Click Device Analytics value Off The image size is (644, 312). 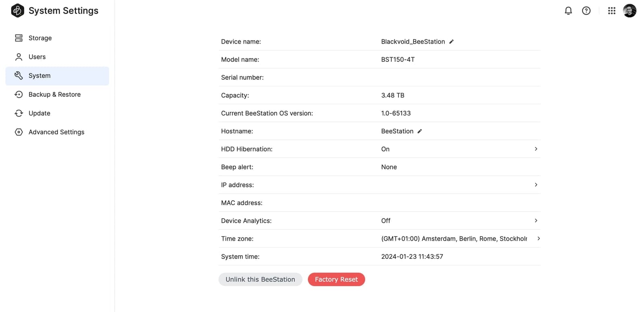pyautogui.click(x=386, y=221)
